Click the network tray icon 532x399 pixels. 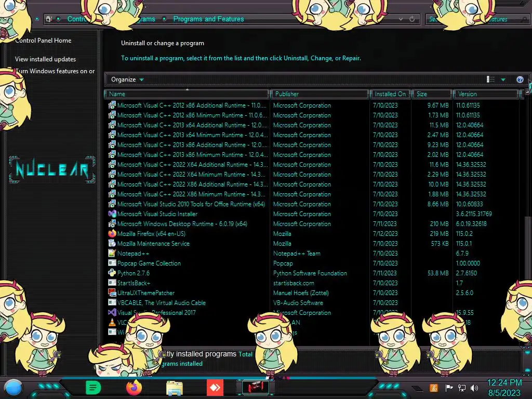[462, 388]
